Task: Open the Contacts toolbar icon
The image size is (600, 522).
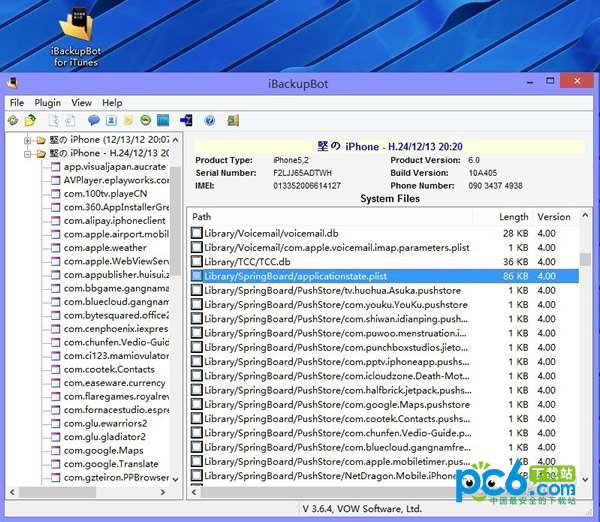Action: (x=111, y=121)
